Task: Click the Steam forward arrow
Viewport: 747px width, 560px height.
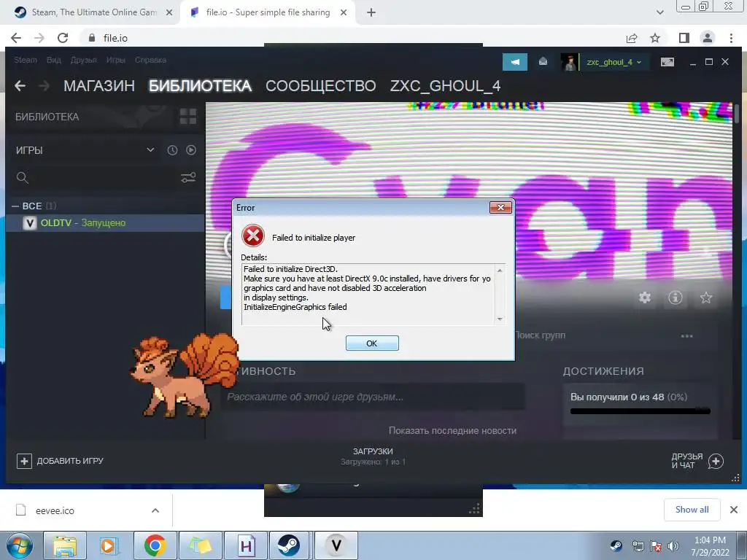Action: (x=44, y=86)
